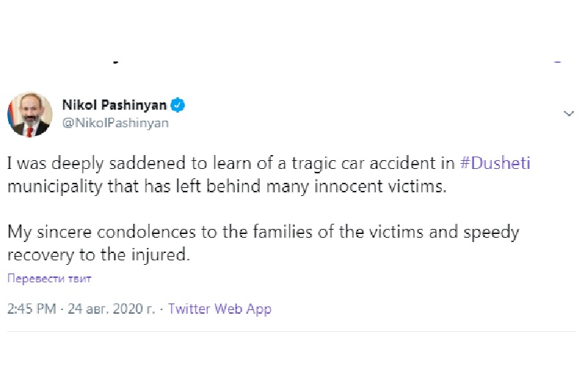Image resolution: width=585 pixels, height=392 pixels.
Task: Click the words 'speedy' in the tweet
Action: tap(494, 233)
